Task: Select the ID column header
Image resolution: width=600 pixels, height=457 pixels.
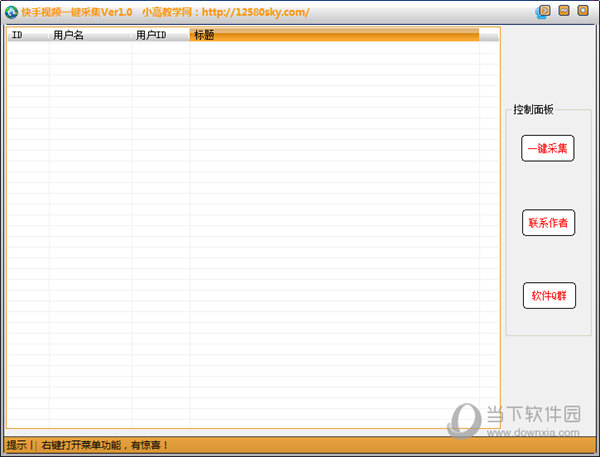Action: tap(28, 35)
